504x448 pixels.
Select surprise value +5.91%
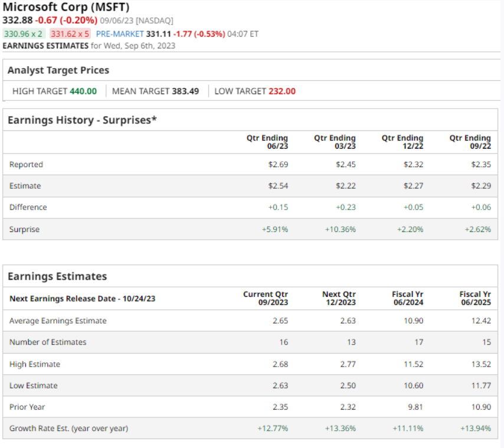pyautogui.click(x=275, y=230)
